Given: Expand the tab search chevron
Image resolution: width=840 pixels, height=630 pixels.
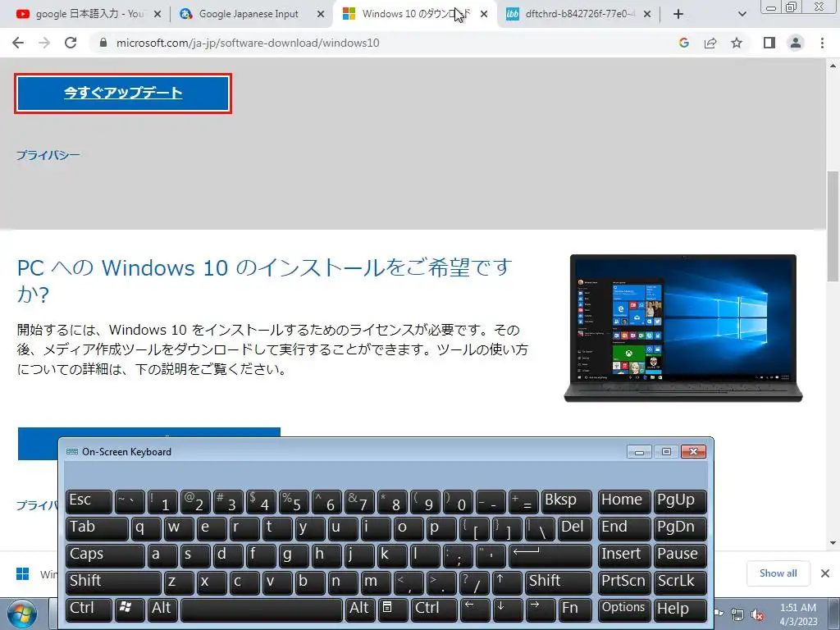Looking at the screenshot, I should (x=742, y=15).
